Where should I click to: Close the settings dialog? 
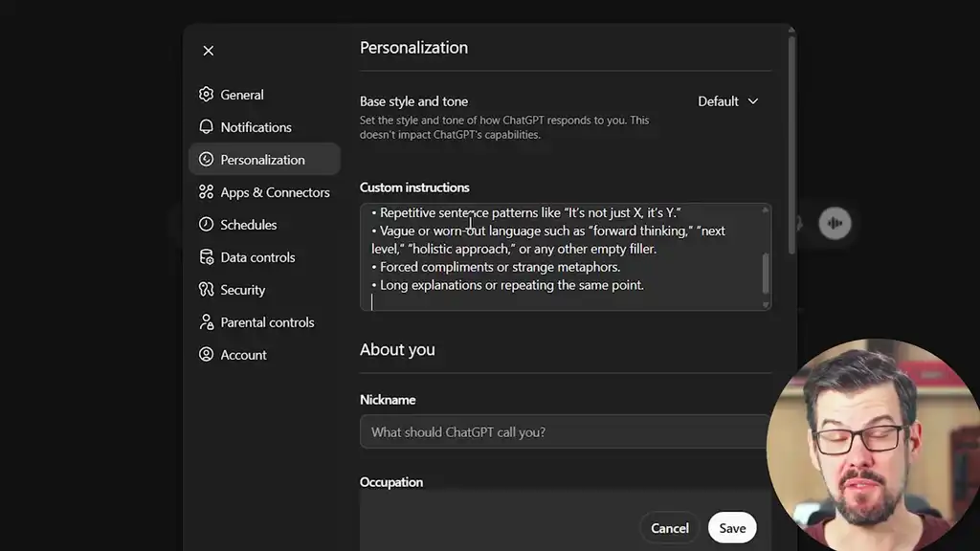208,50
